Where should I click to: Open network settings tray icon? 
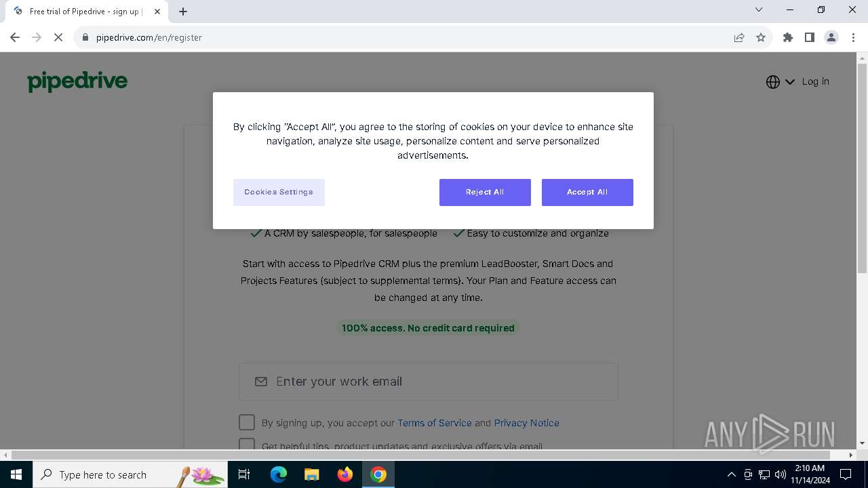764,474
